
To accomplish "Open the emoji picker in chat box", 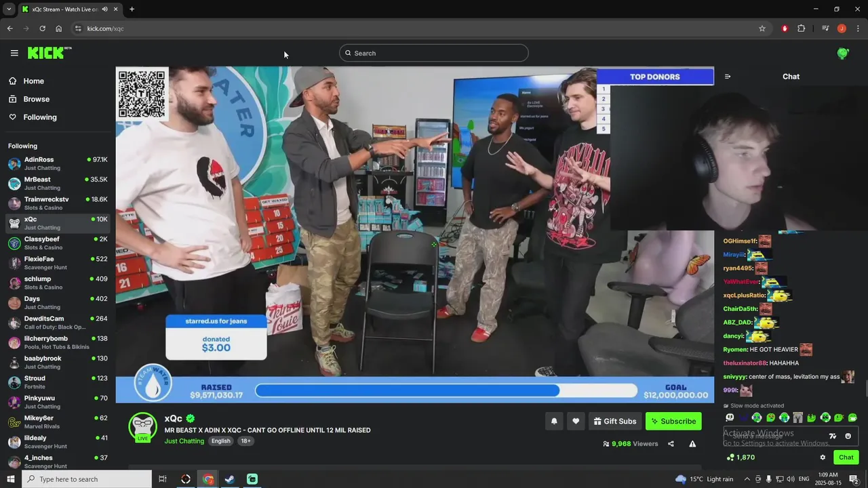I will click(x=848, y=436).
